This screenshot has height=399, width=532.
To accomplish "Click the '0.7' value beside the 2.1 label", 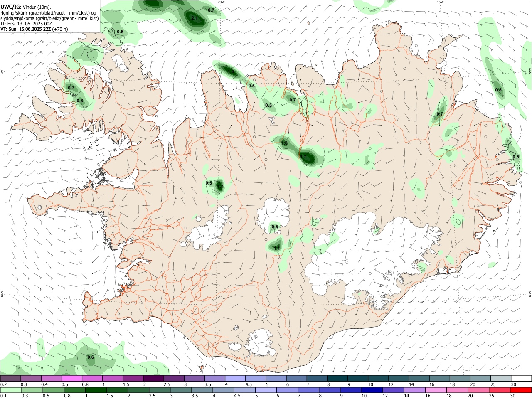I will (x=211, y=10).
